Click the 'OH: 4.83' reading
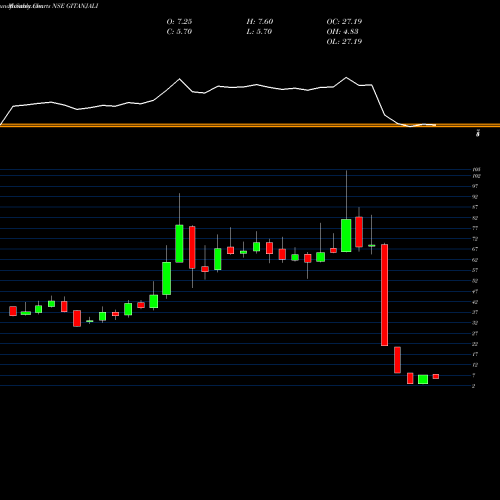 point(342,32)
